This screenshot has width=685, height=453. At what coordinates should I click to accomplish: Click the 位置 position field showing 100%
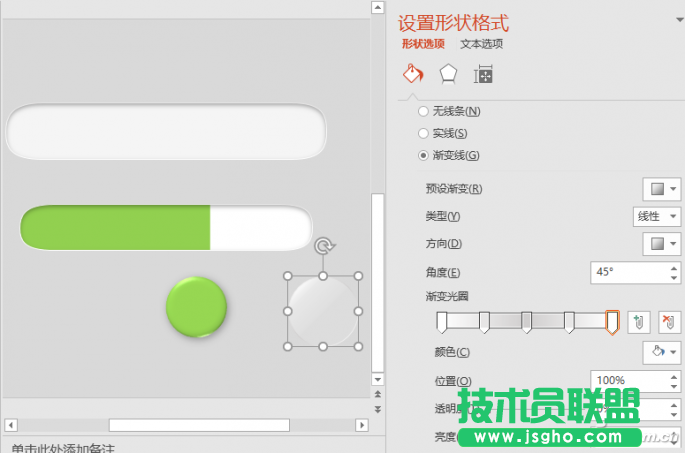tap(624, 380)
